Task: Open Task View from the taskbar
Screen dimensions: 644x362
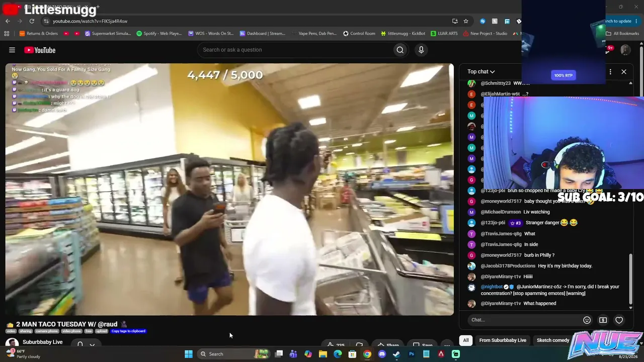Action: click(x=279, y=354)
